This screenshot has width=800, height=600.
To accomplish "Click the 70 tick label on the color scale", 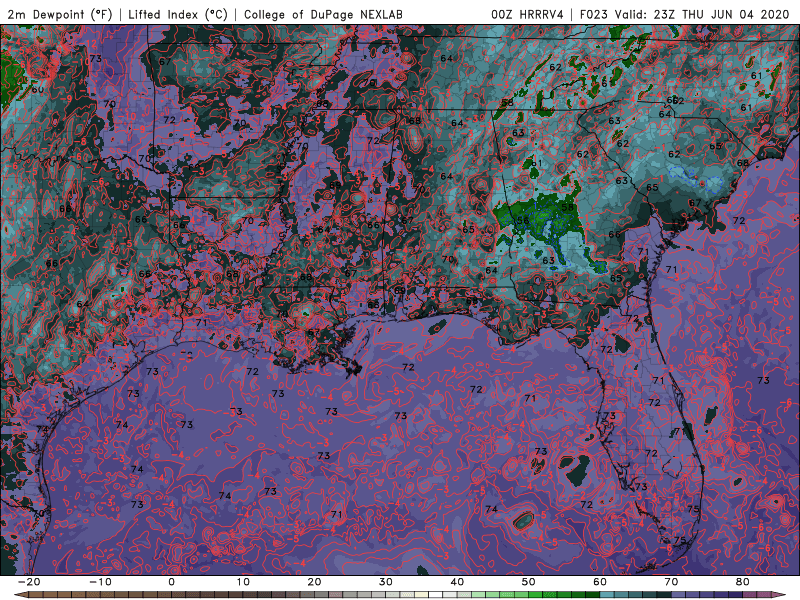I will [x=671, y=582].
